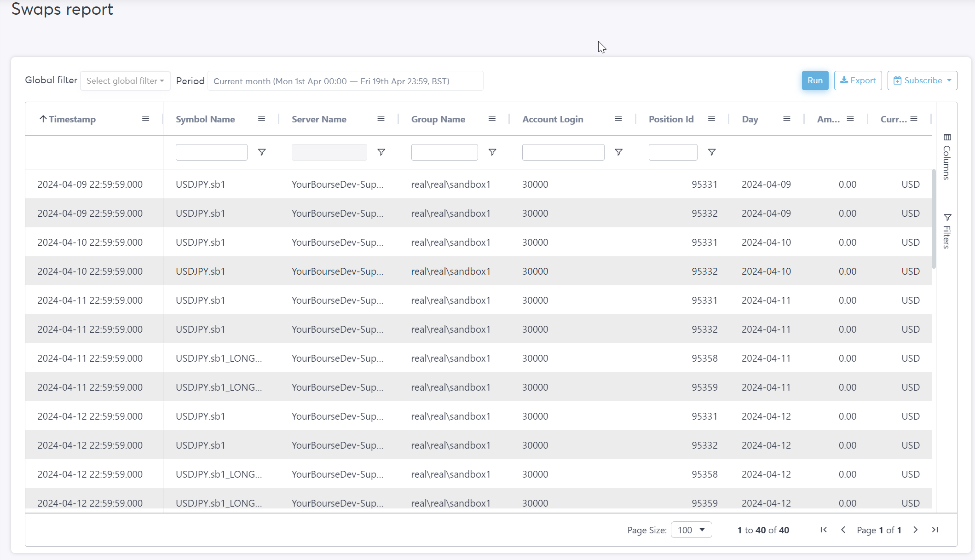Click timestamp of position 95331 on 2024-04-12
This screenshot has width=975, height=560.
pyautogui.click(x=90, y=416)
